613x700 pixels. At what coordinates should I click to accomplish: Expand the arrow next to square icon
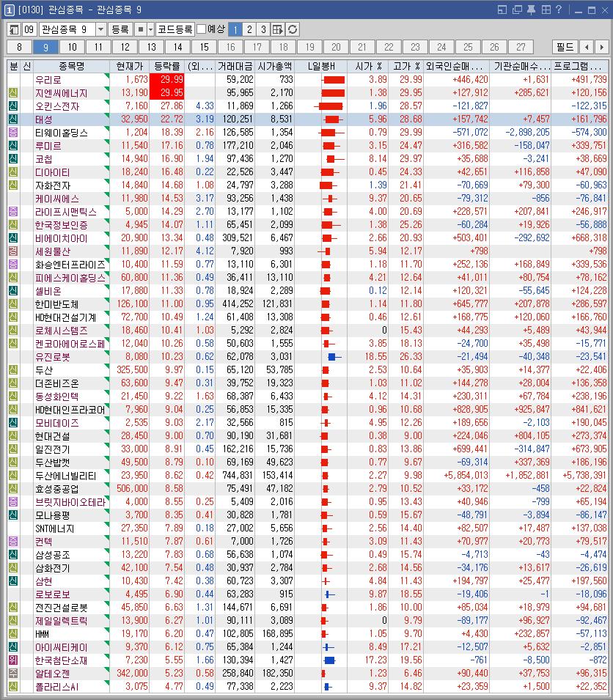tap(150, 29)
